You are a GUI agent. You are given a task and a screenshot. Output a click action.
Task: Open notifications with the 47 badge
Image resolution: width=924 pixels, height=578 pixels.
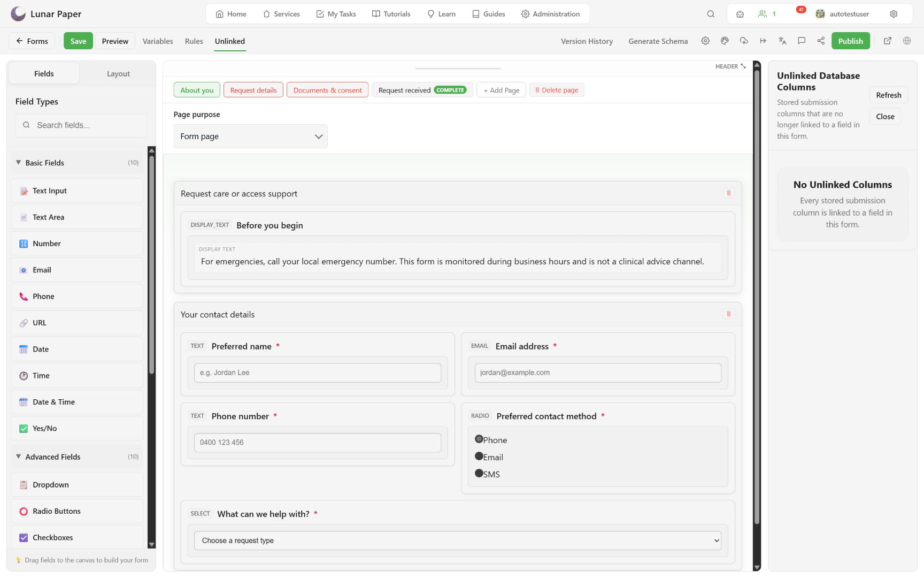(x=800, y=11)
